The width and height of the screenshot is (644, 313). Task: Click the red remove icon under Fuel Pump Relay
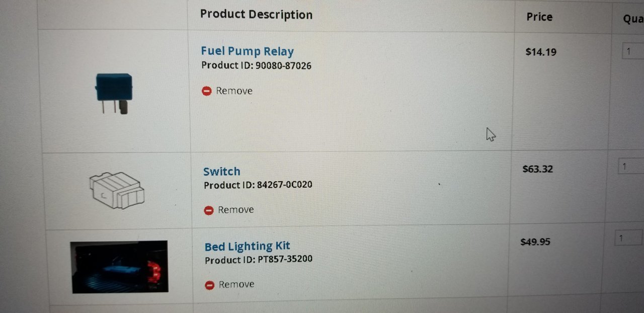(206, 91)
